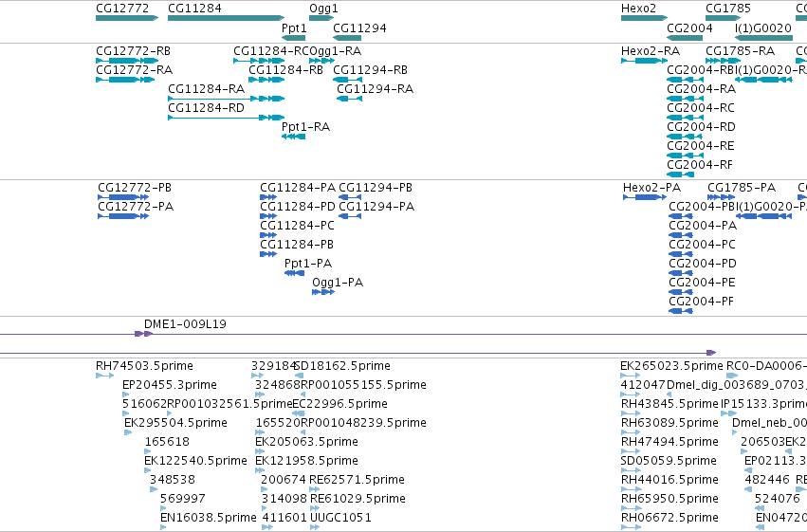Click the CG2004-RF transcript

click(680, 174)
